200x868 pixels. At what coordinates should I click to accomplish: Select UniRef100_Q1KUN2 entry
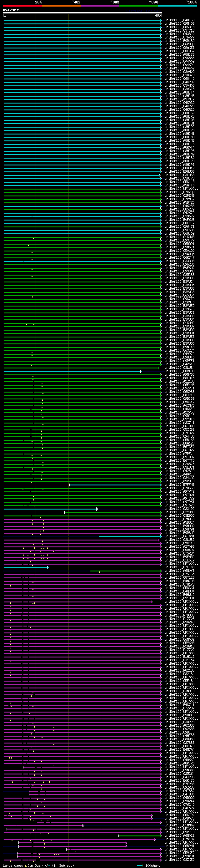[179, 323]
